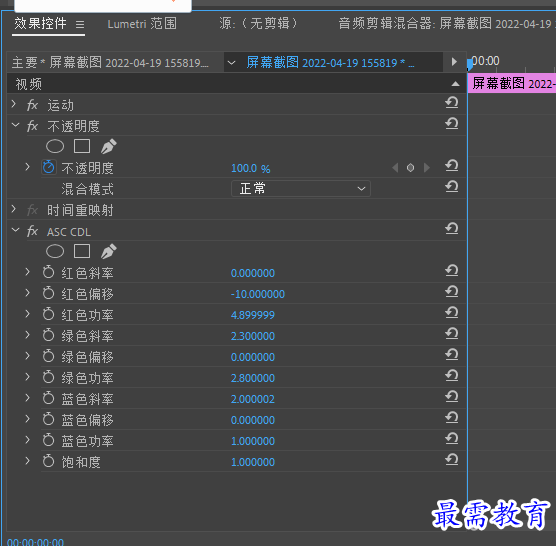Image resolution: width=556 pixels, height=546 pixels.
Task: Expand the 不透明度 parameter row
Action: click(28, 167)
